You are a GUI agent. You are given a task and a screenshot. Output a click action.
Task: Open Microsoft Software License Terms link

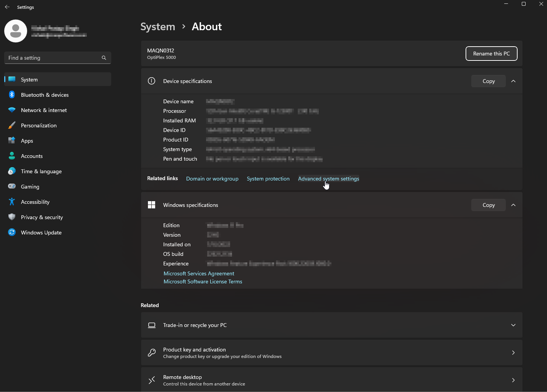pos(203,281)
